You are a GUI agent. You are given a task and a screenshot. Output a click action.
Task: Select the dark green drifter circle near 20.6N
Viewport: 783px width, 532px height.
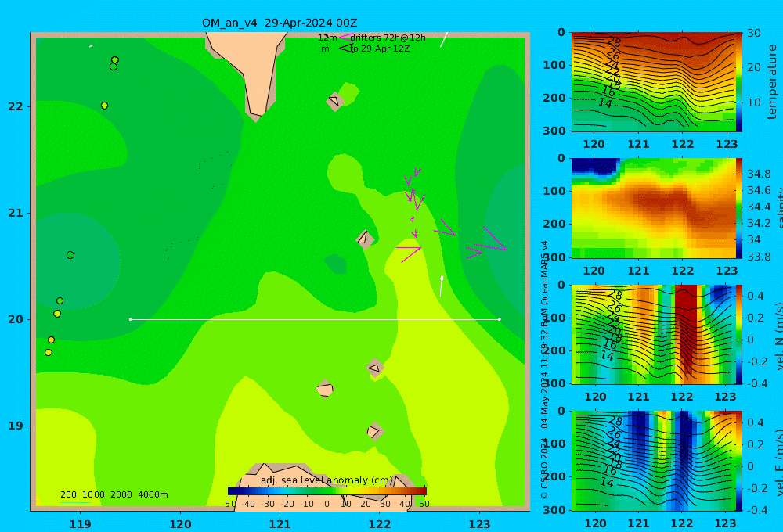click(x=70, y=255)
